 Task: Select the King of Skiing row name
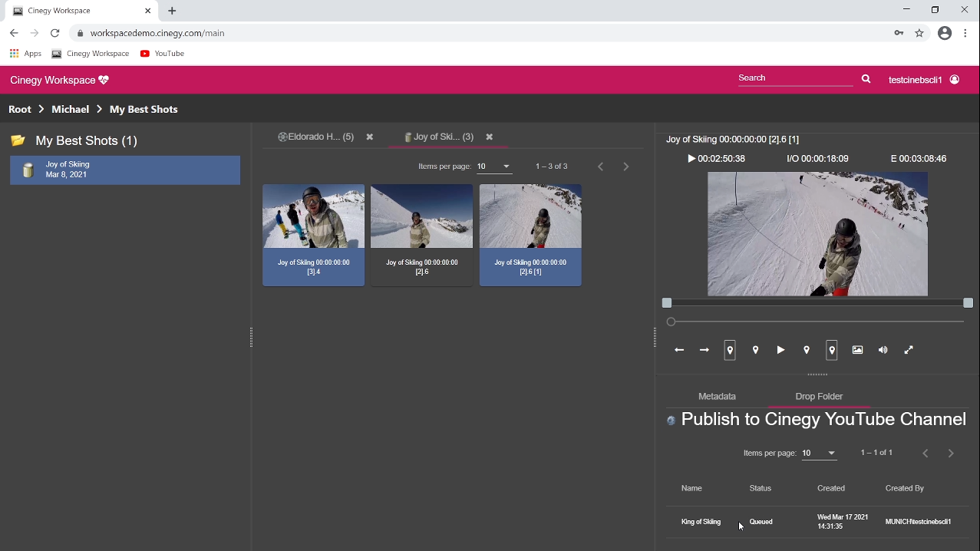[701, 522]
